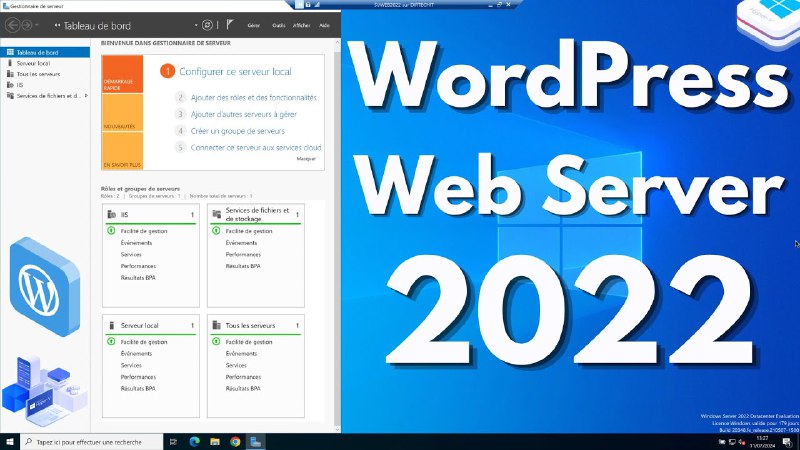Select Services de fichiers in the sidebar

[45, 95]
